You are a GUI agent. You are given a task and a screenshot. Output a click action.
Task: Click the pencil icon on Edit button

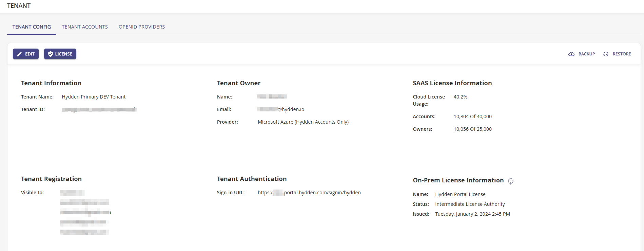point(19,54)
